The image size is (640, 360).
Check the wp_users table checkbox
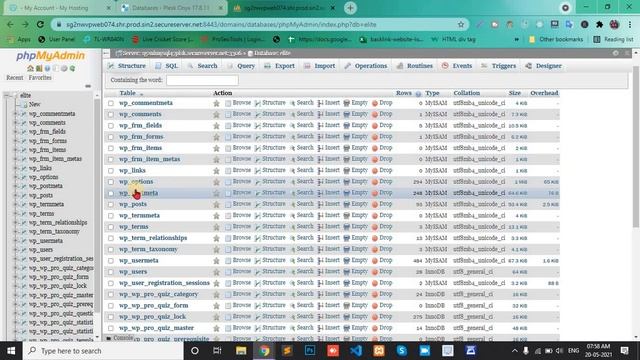click(111, 272)
